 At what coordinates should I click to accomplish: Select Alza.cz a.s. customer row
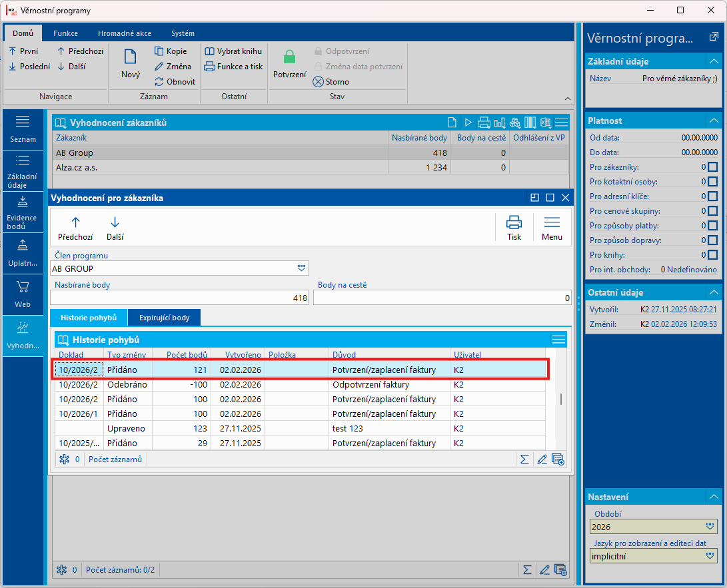[311, 167]
